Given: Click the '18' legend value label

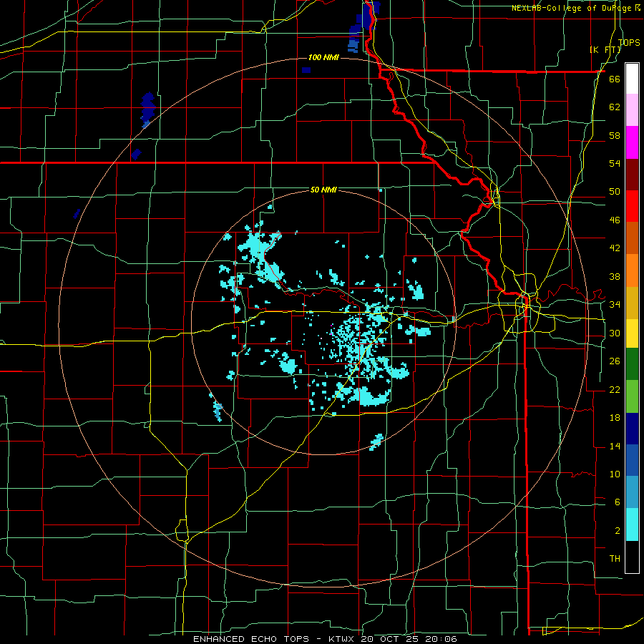Looking at the screenshot, I should pos(615,418).
